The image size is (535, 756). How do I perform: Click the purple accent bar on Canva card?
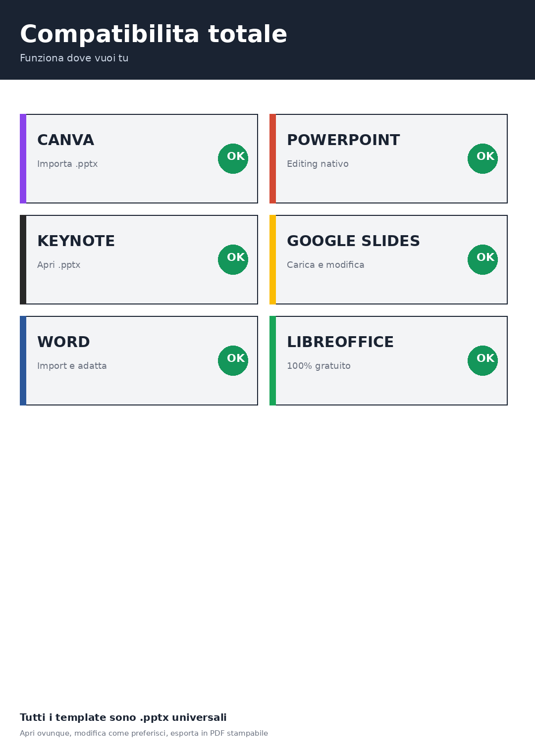point(23,159)
